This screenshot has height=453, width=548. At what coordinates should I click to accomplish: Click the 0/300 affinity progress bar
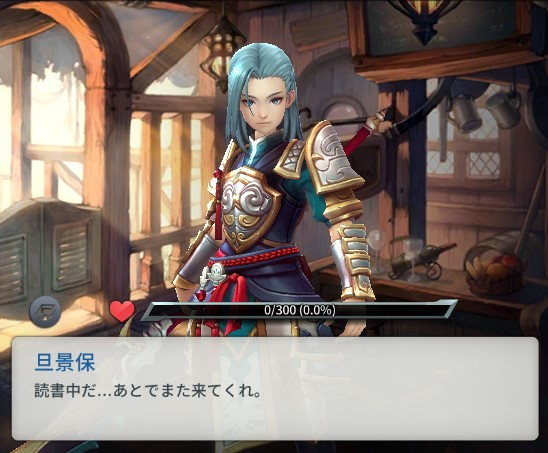coord(299,310)
